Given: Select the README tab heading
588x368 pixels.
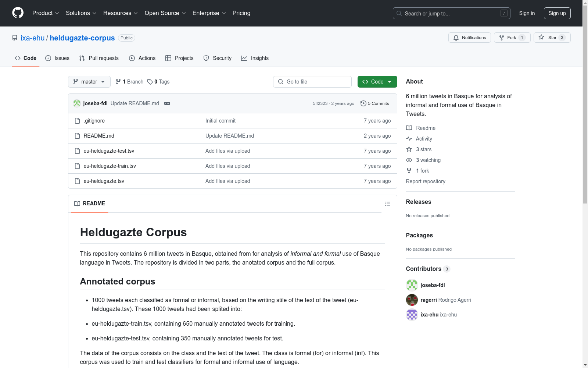Looking at the screenshot, I should pos(90,204).
